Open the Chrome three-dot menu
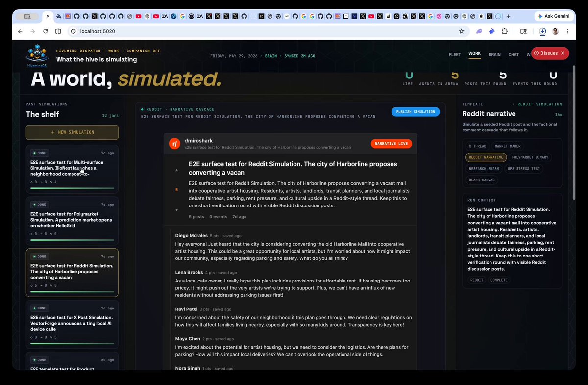Viewport: 588px width, 385px height. coord(568,31)
